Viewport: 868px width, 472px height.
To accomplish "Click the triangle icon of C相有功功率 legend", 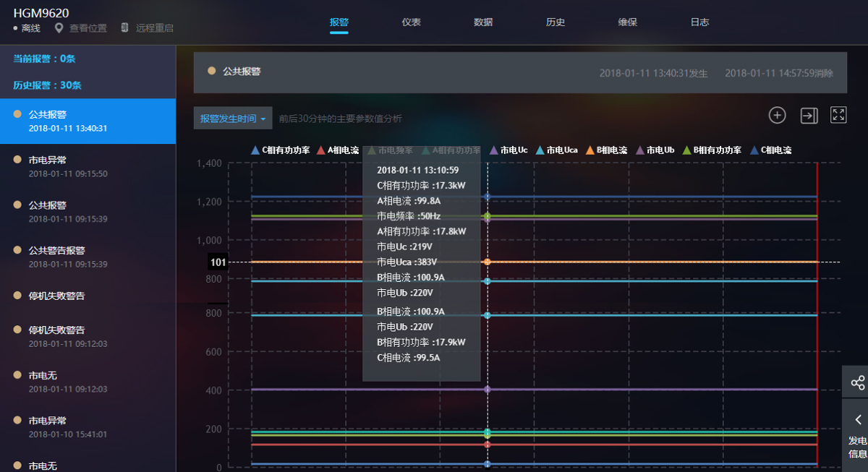I will [255, 150].
